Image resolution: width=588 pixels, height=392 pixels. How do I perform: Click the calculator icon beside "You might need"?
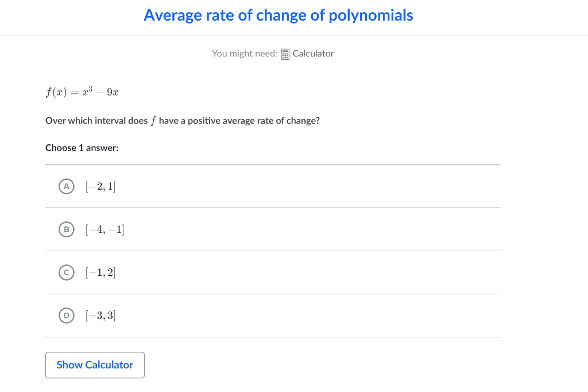[x=285, y=54]
